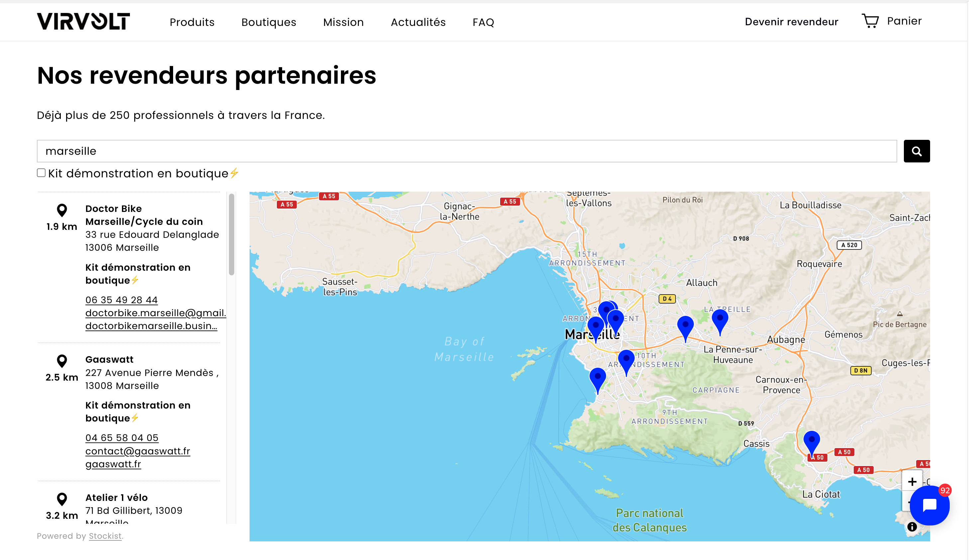This screenshot has height=560, width=969.
Task: Click the reseller list scrollbar
Action: click(232, 234)
